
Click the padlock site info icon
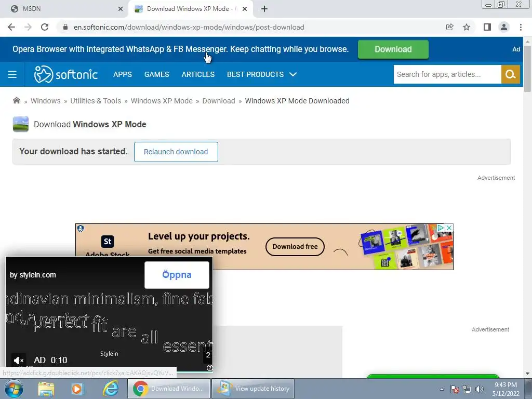[x=65, y=27]
